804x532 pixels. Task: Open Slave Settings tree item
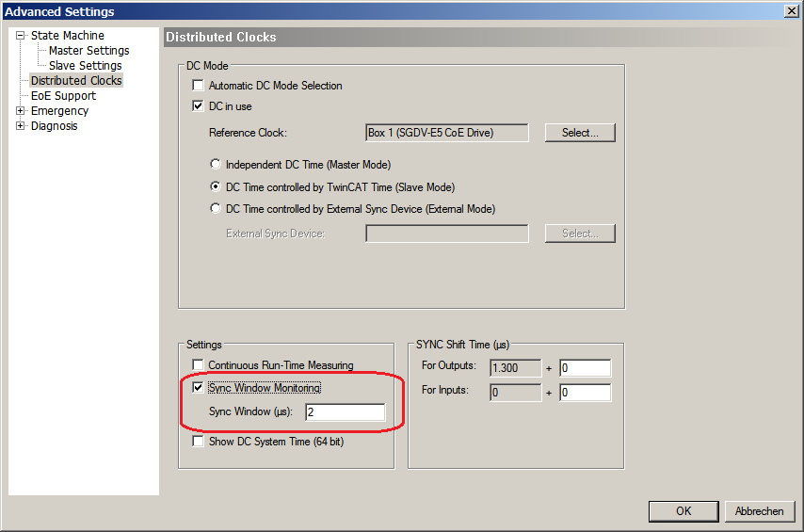click(x=85, y=66)
